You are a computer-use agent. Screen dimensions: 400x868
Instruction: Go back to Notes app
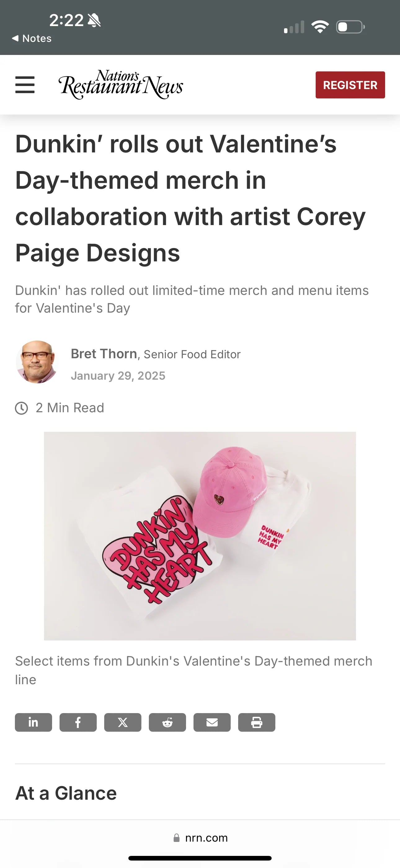tap(32, 38)
